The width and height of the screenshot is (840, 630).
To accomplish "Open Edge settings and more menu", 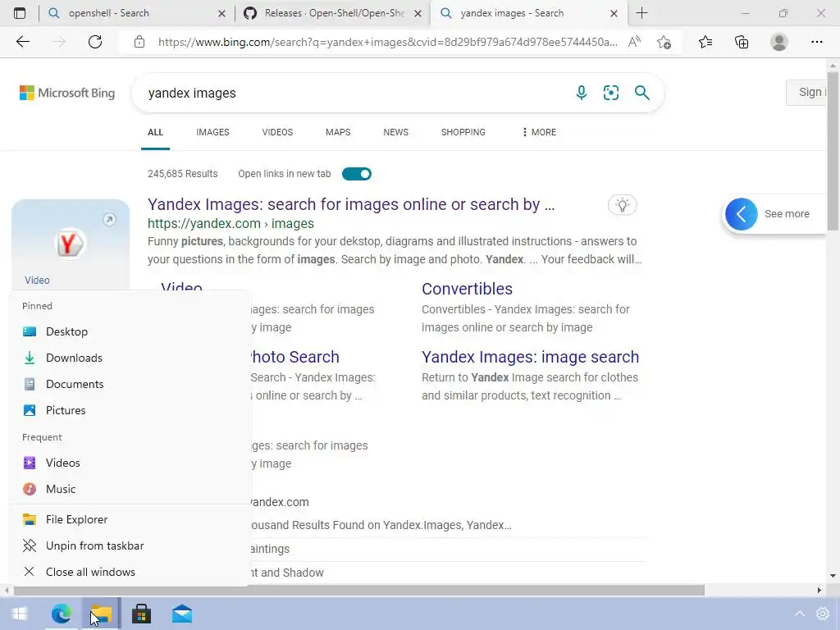I will coord(816,42).
